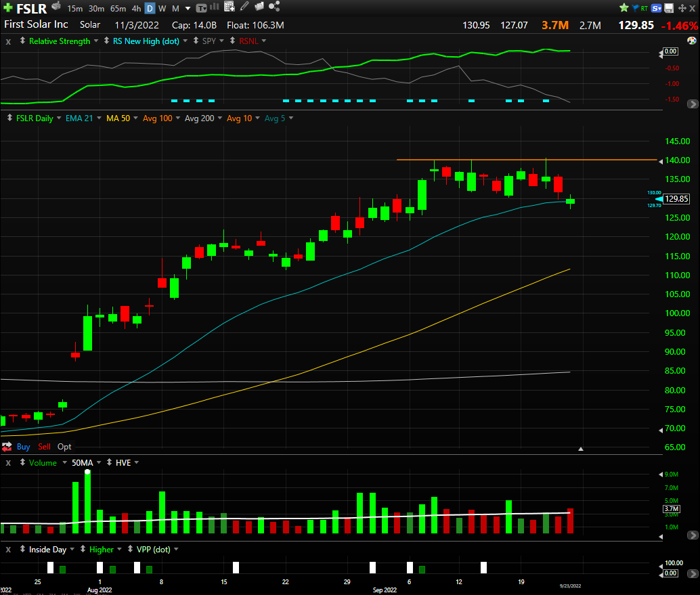This screenshot has width=700, height=595.
Task: Open Avg 200 settings dropdown
Action: coord(219,118)
